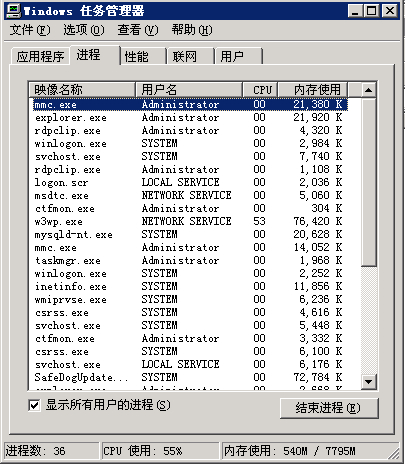Select the msdtc.exe process
Viewport: 405px width, 464px height.
pyautogui.click(x=190, y=196)
